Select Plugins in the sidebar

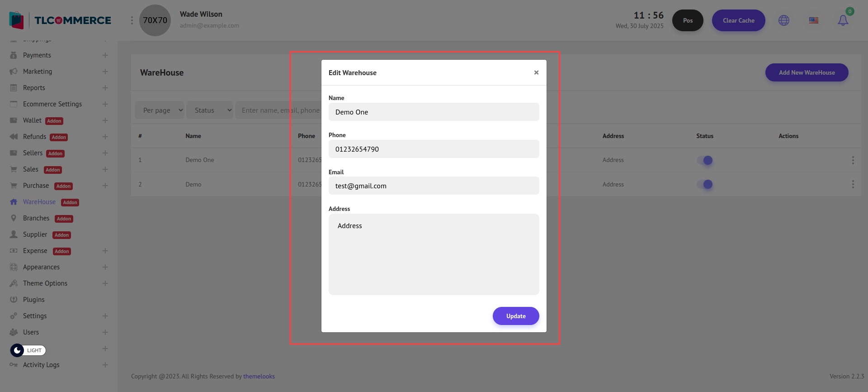coord(34,300)
